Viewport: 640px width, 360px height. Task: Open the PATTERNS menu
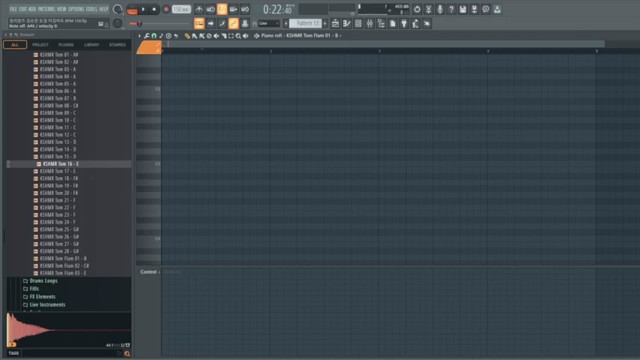47,9
